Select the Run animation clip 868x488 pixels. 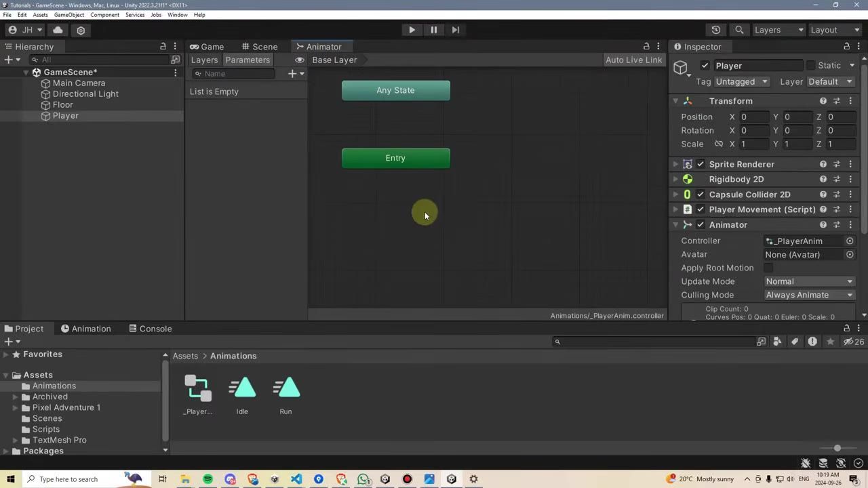(285, 394)
